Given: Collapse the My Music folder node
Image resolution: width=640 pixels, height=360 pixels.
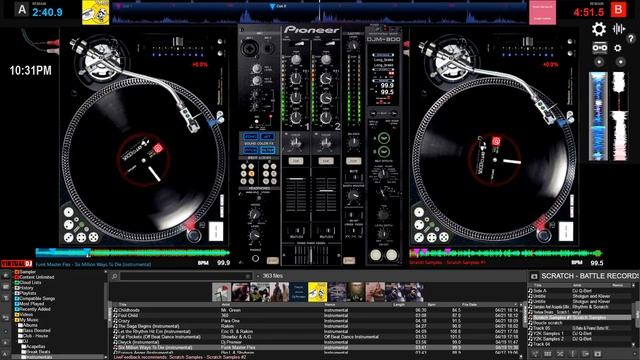Looking at the screenshot, I should tap(13, 320).
